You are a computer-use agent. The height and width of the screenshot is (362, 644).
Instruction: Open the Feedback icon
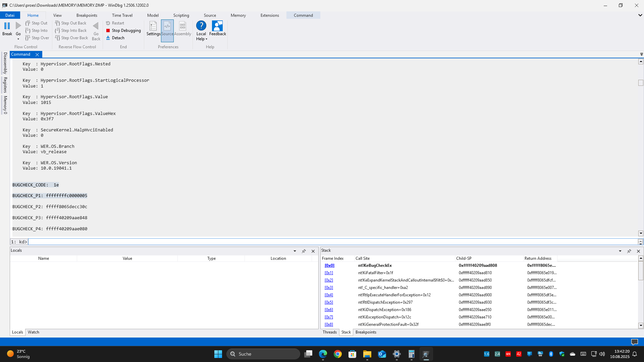click(x=217, y=26)
